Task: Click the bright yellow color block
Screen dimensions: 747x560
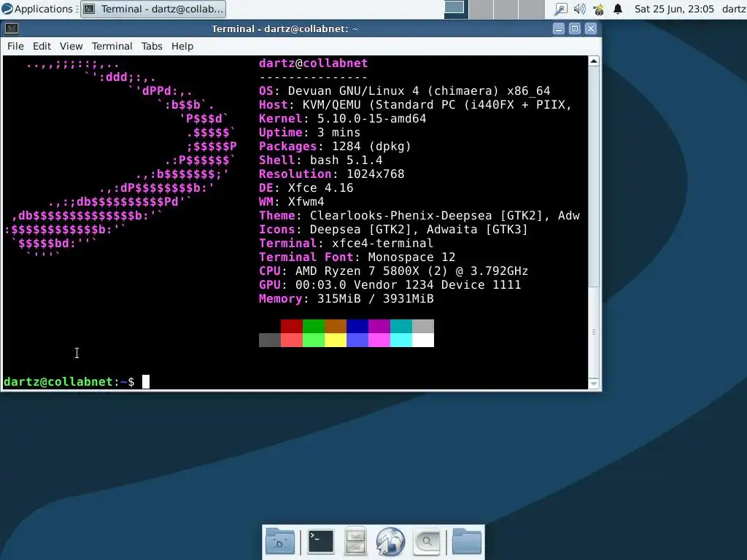Action: pos(336,340)
